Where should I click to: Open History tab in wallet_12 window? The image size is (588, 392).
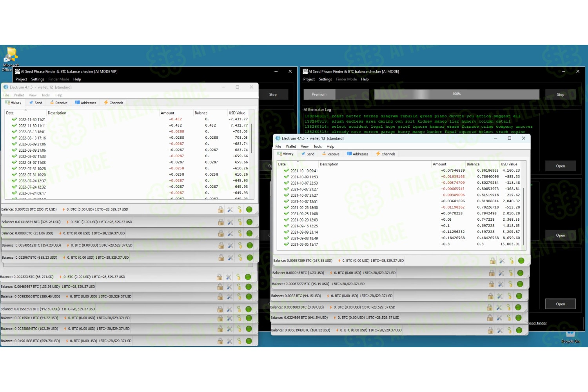click(13, 103)
